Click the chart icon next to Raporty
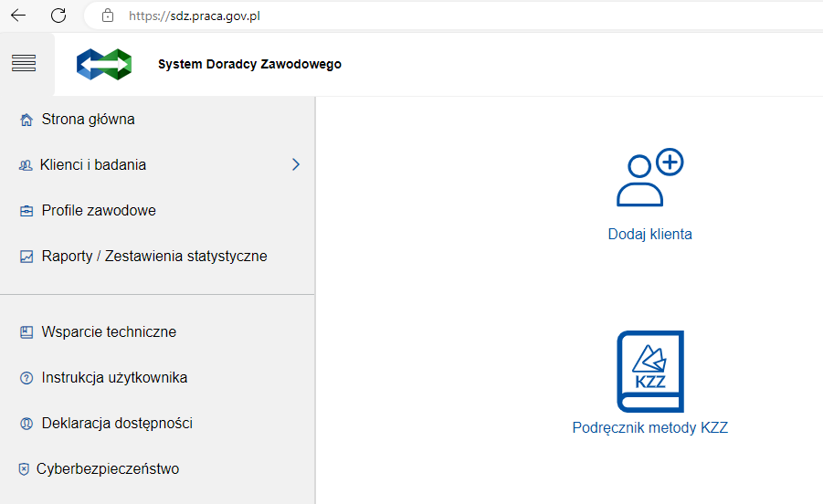This screenshot has width=823, height=504. coord(26,257)
